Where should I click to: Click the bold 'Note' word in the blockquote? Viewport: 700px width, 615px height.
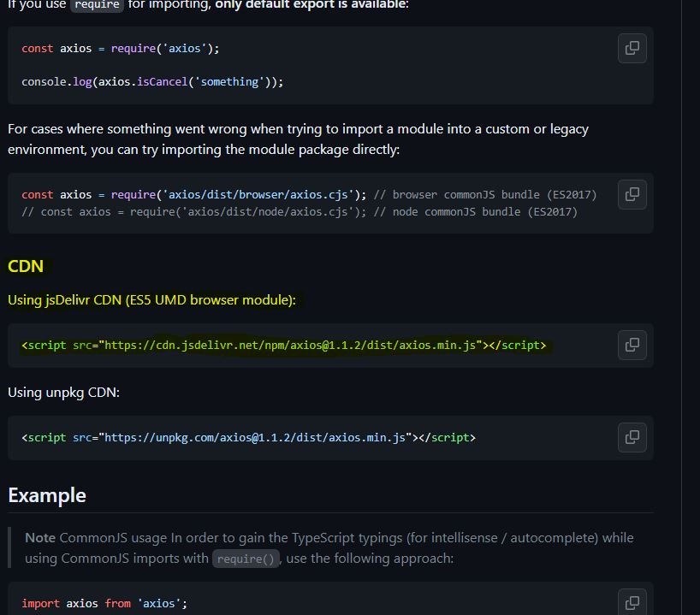click(x=40, y=538)
